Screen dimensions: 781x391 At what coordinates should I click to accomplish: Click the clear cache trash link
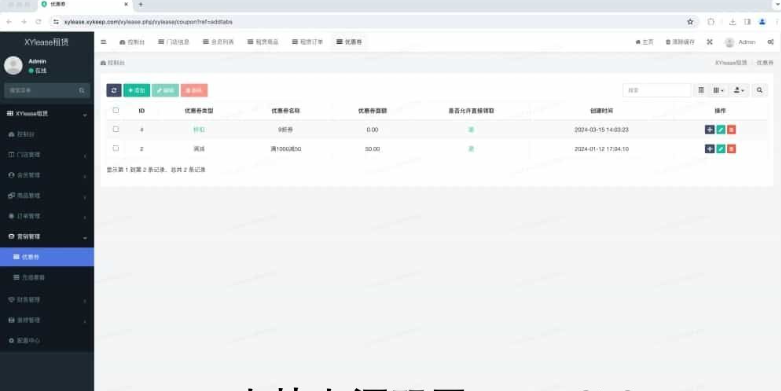[x=680, y=42]
